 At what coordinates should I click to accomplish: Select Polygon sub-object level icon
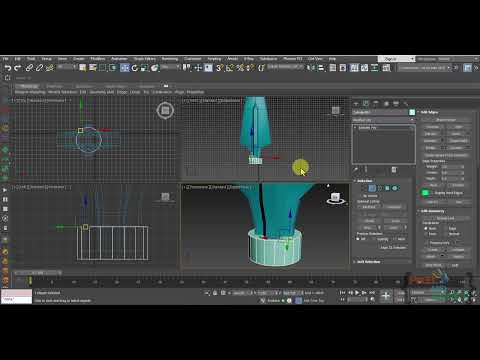point(387,188)
